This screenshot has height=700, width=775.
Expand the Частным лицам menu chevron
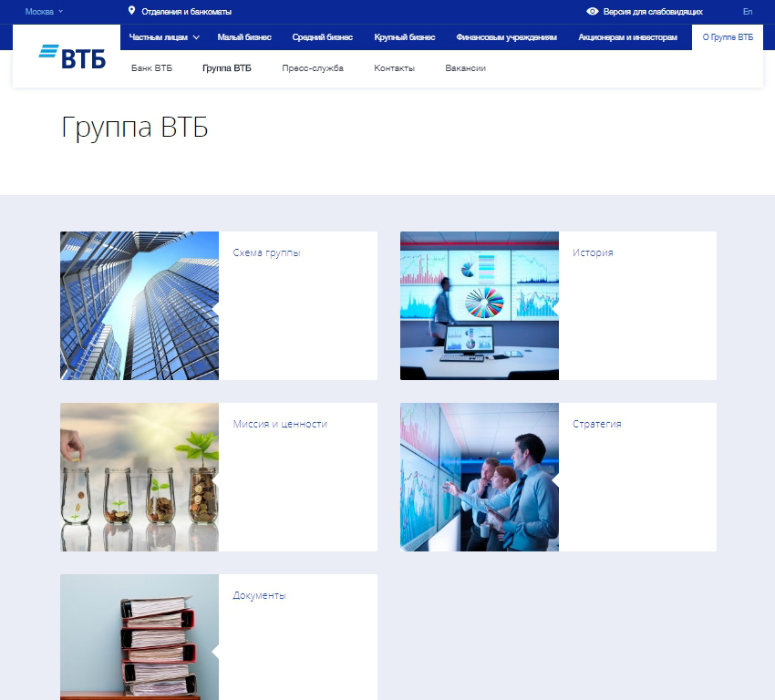coord(196,37)
